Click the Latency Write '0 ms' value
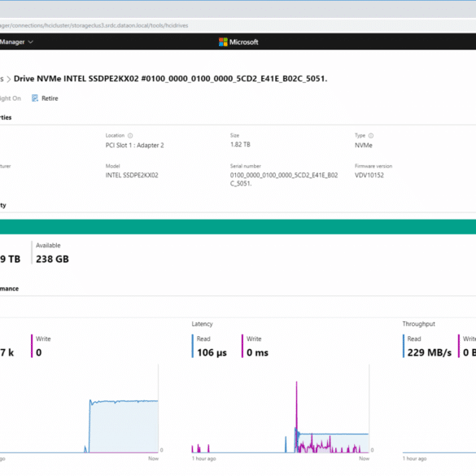This screenshot has width=476, height=476. tap(257, 352)
